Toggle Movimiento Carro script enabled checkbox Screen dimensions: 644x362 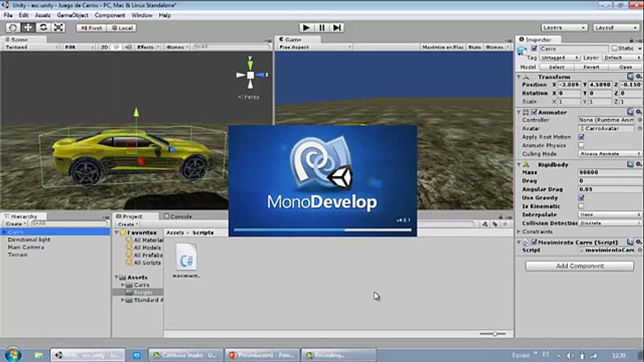534,242
